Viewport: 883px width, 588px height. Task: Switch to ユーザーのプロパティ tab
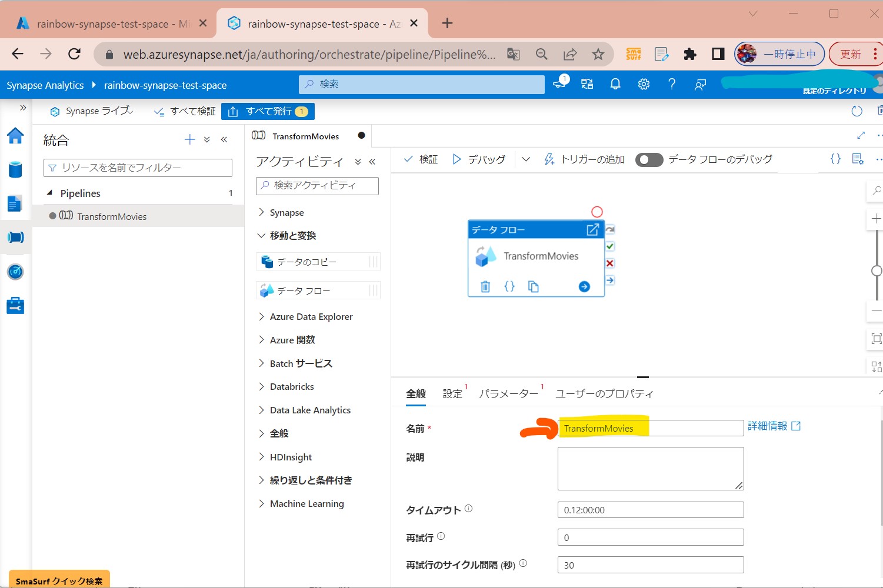[x=604, y=393]
